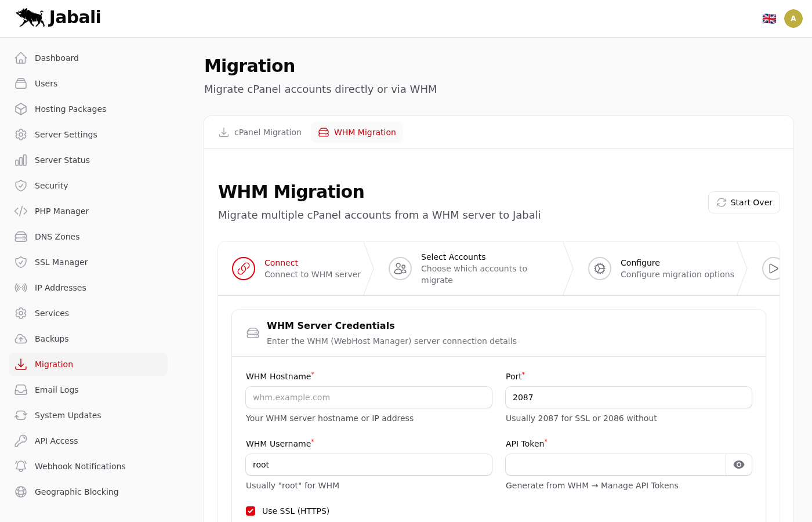Viewport: 812px width, 522px height.
Task: Open Geographic Blocking page link
Action: (x=77, y=492)
